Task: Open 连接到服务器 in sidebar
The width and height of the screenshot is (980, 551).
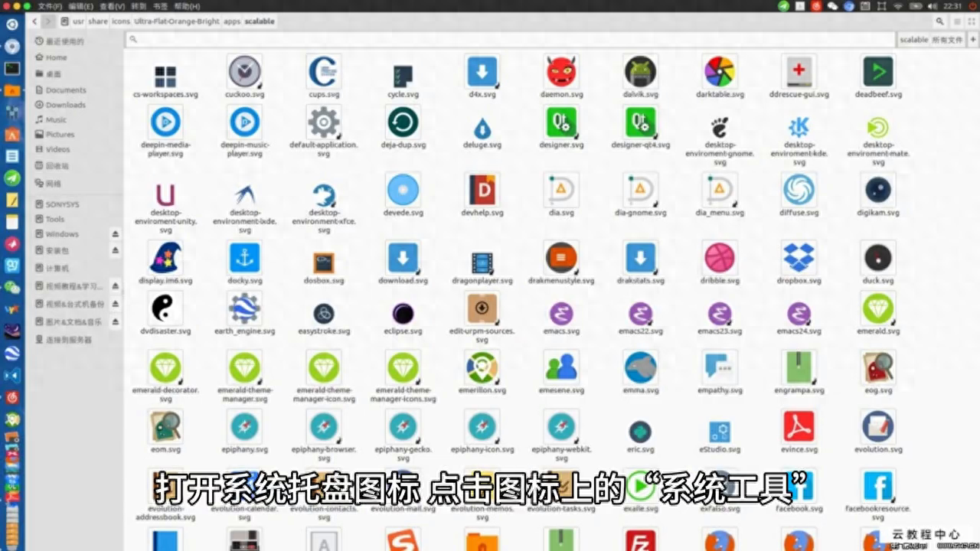Action: 68,340
